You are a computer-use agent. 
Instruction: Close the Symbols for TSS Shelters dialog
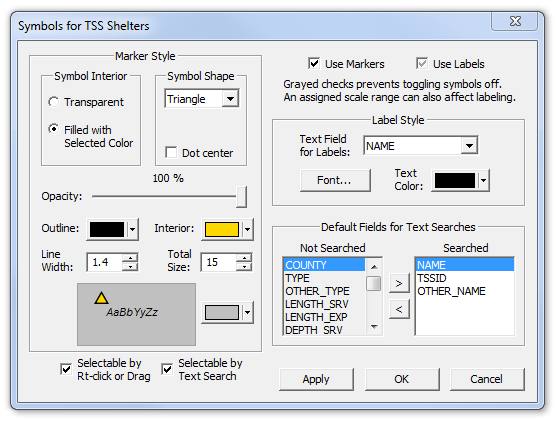click(x=515, y=21)
